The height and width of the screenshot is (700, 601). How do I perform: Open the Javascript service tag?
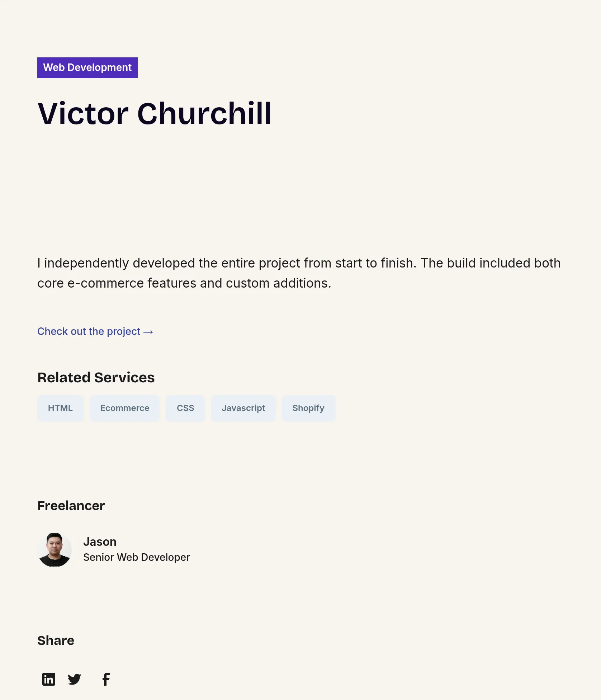[243, 408]
